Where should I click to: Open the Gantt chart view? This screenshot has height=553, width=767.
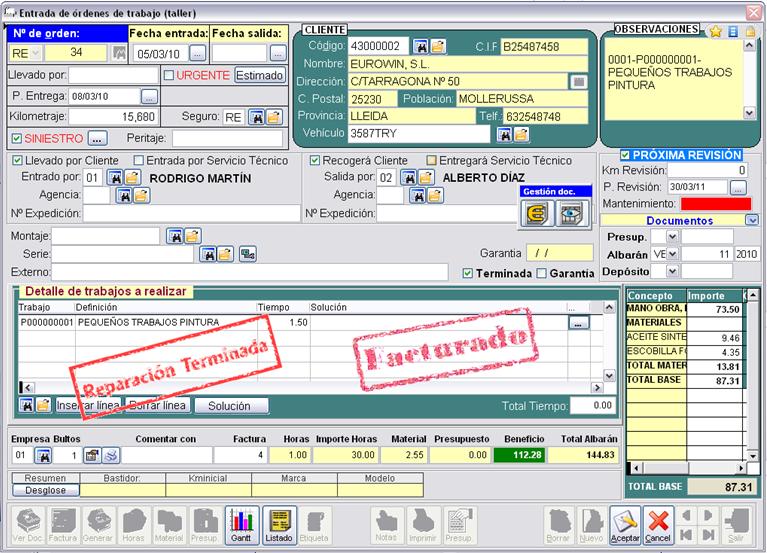click(242, 520)
